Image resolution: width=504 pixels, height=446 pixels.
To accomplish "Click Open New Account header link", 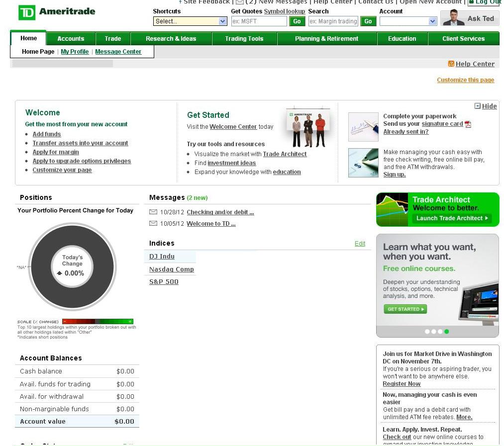I will [x=430, y=2].
